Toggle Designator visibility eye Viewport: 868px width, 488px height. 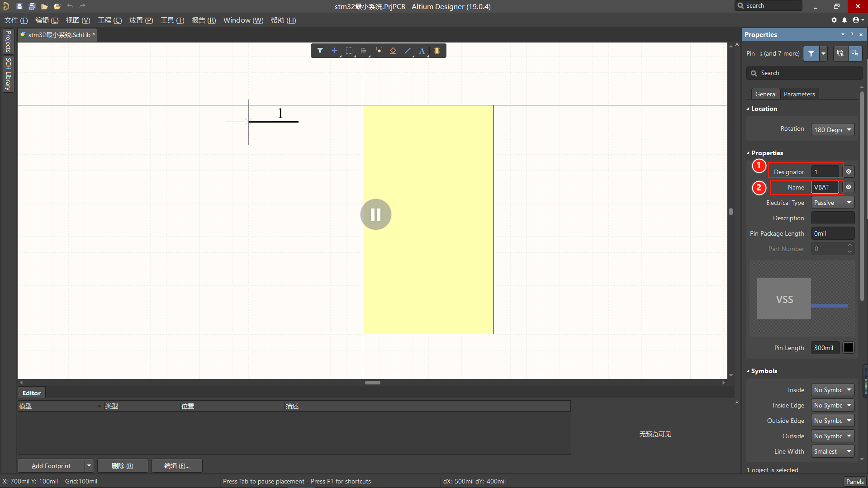(849, 171)
